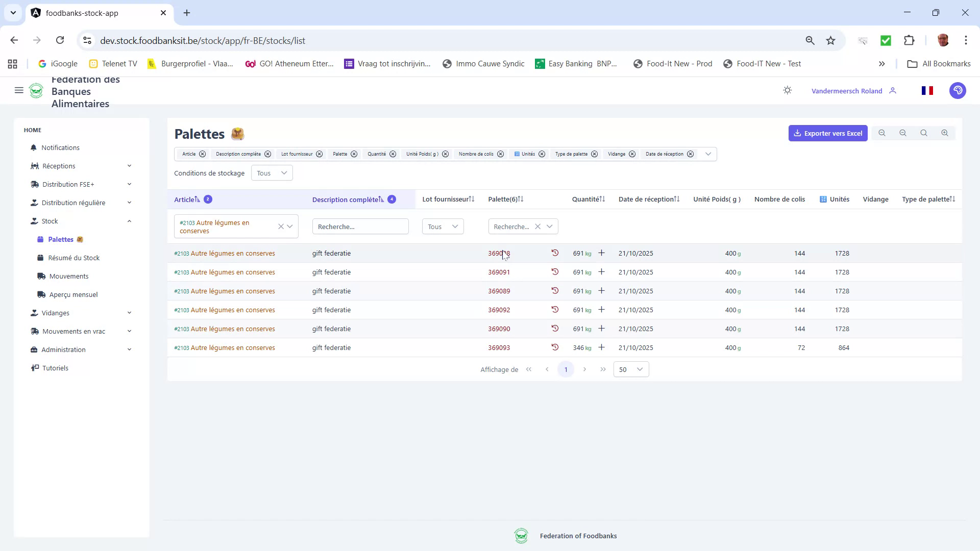
Task: Open Tutoriels from the sidebar
Action: click(55, 367)
